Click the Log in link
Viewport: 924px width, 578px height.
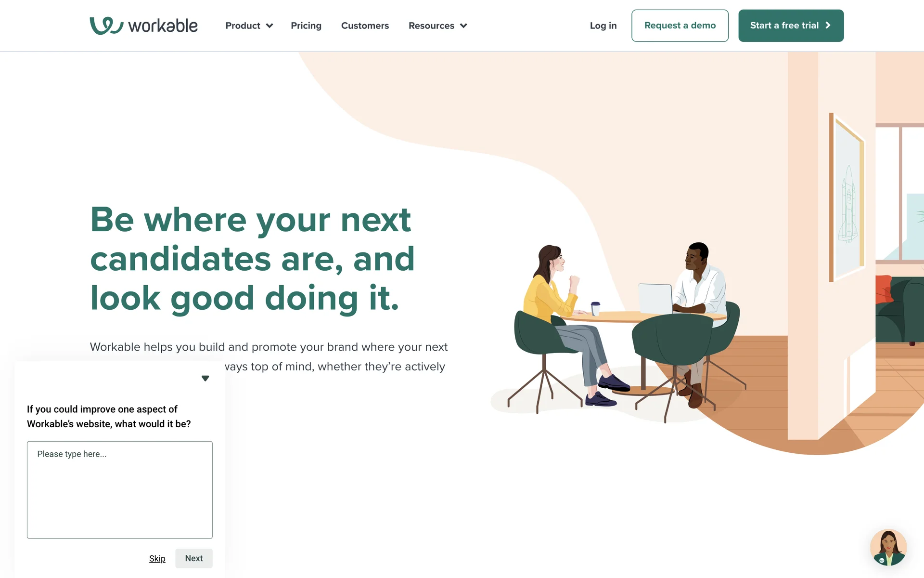[603, 26]
